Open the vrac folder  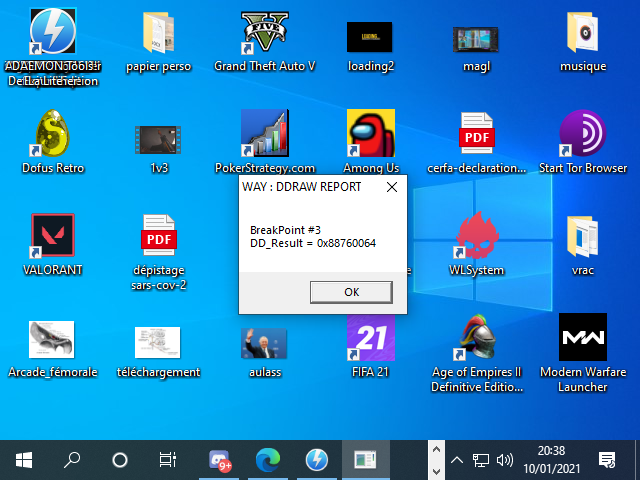coord(582,237)
